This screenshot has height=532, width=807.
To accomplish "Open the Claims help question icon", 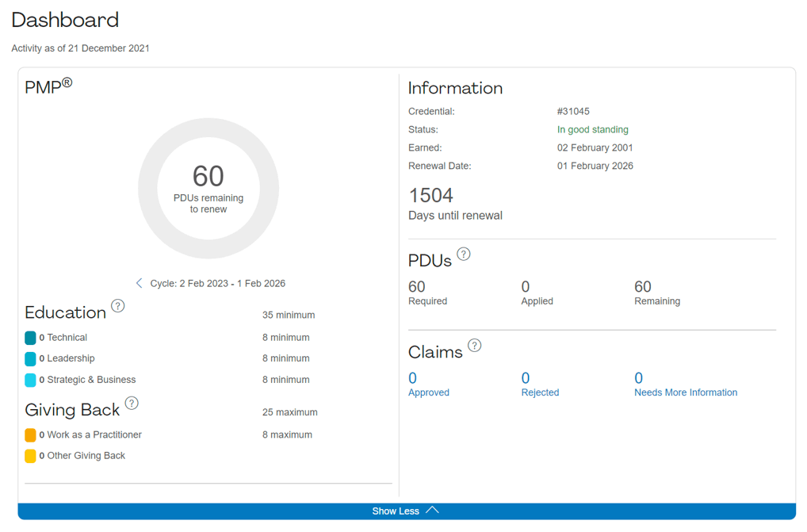I will [x=474, y=346].
